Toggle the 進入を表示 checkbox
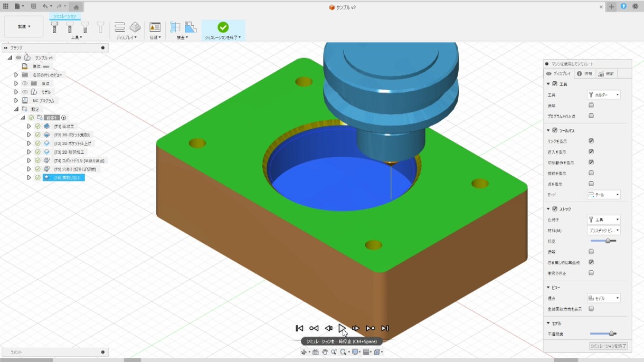The width and height of the screenshot is (644, 362). (x=591, y=151)
